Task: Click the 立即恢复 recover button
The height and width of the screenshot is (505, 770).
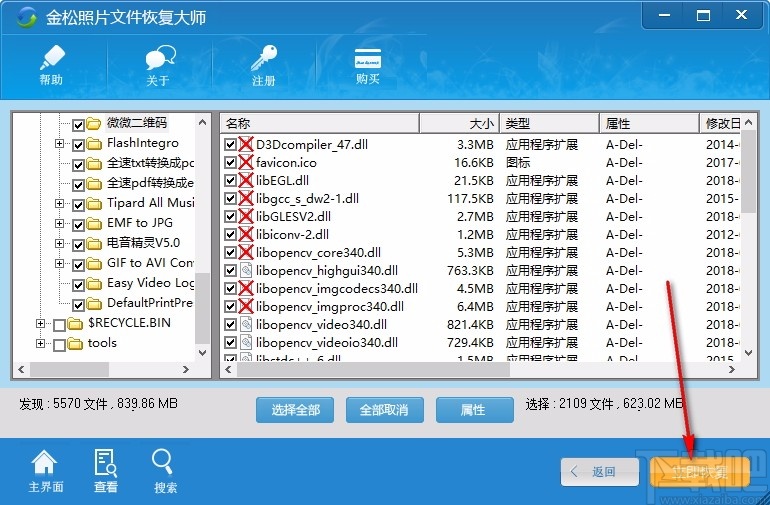Action: pyautogui.click(x=699, y=472)
